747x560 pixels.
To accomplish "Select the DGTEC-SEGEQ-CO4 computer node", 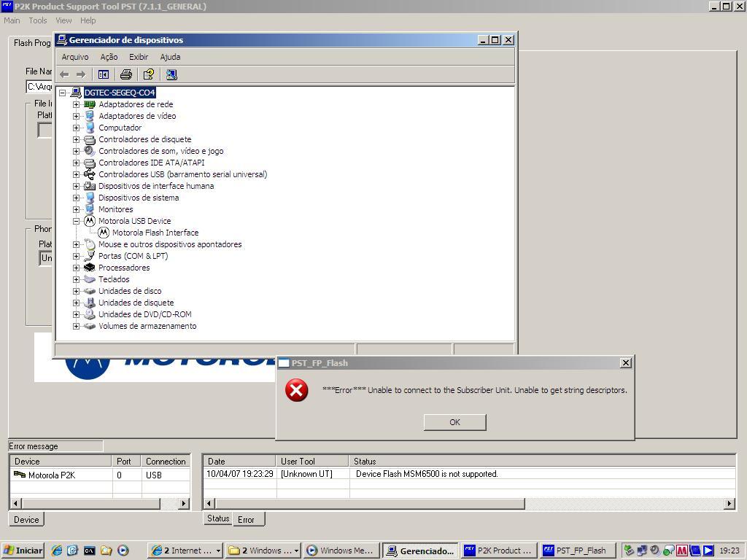I will (120, 93).
